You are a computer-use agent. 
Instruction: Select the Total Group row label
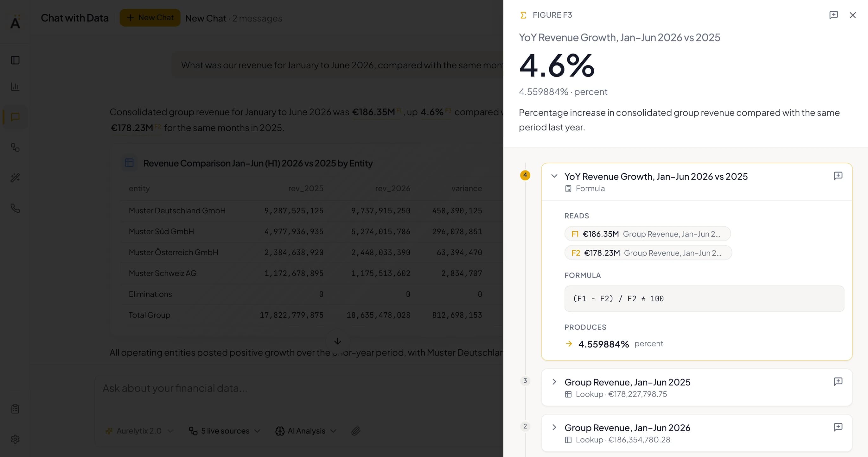(x=149, y=315)
